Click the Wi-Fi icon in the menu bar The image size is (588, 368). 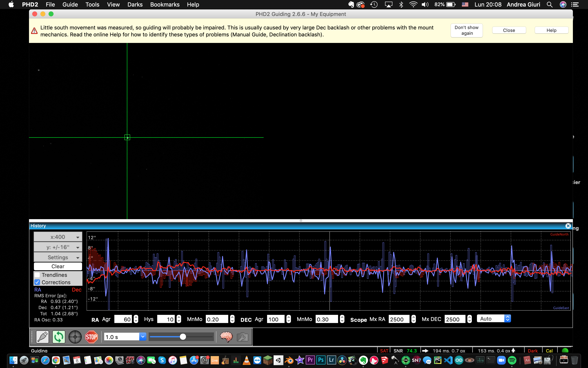click(x=413, y=4)
